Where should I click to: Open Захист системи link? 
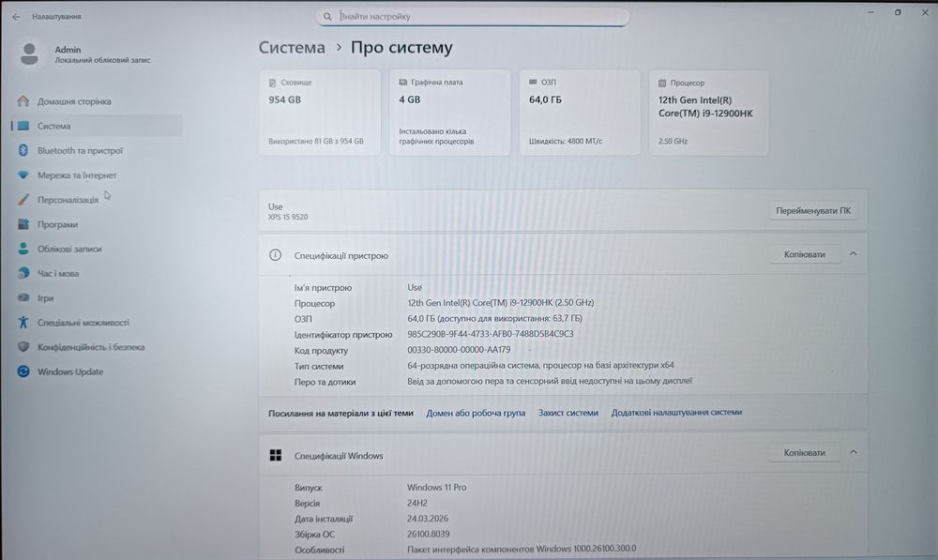(567, 412)
